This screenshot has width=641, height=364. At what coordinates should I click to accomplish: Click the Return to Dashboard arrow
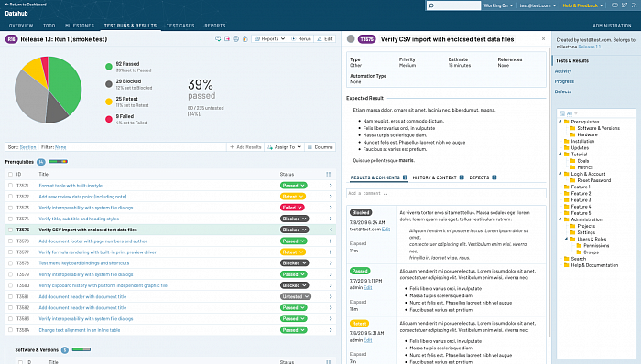6,5
